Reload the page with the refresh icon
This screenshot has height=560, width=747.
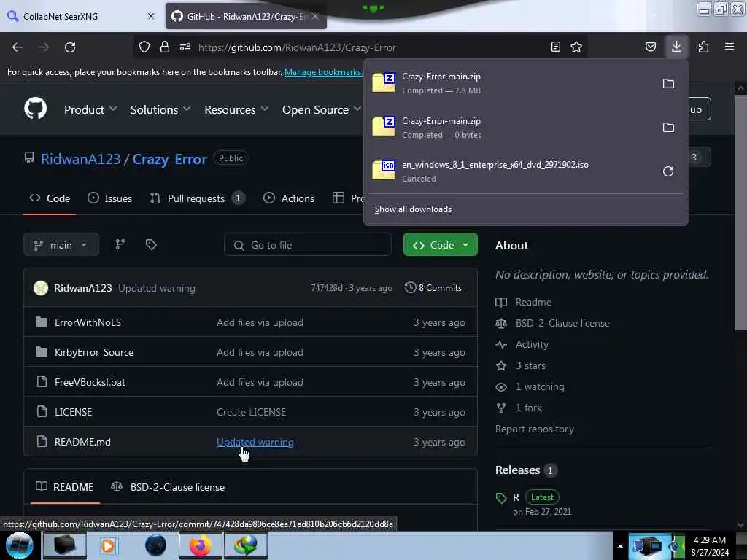[x=70, y=47]
